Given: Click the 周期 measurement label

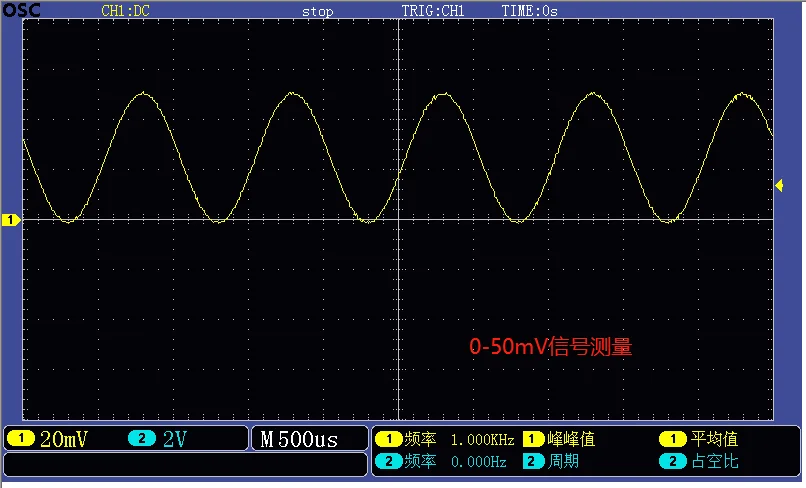Looking at the screenshot, I should coord(563,461).
